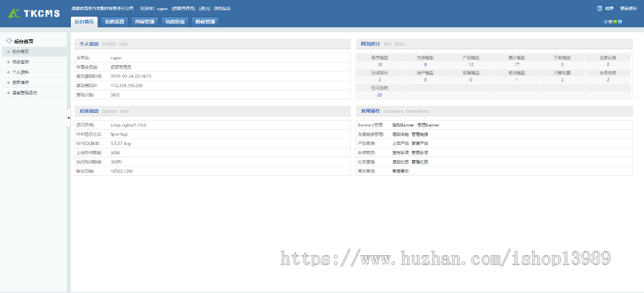This screenshot has width=644, height=293.
Task: Click the 系统信息 System Info panel header
Action: 213,111
